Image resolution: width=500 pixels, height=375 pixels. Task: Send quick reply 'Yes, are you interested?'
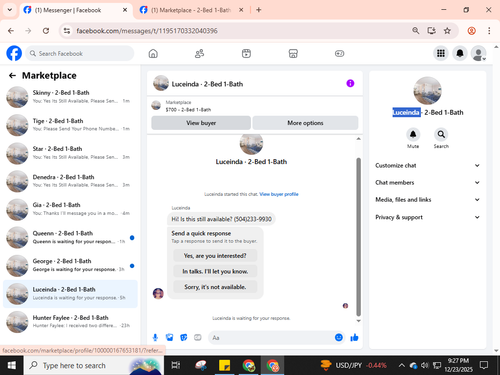[215, 256]
